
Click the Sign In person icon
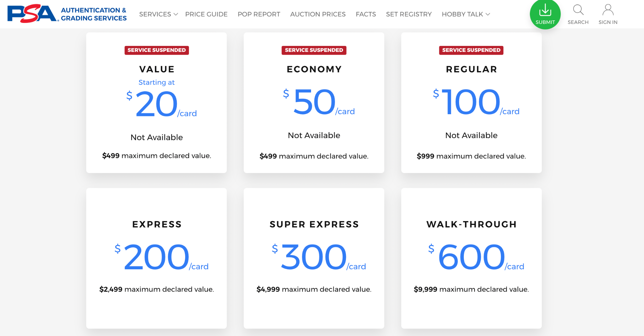(x=608, y=10)
